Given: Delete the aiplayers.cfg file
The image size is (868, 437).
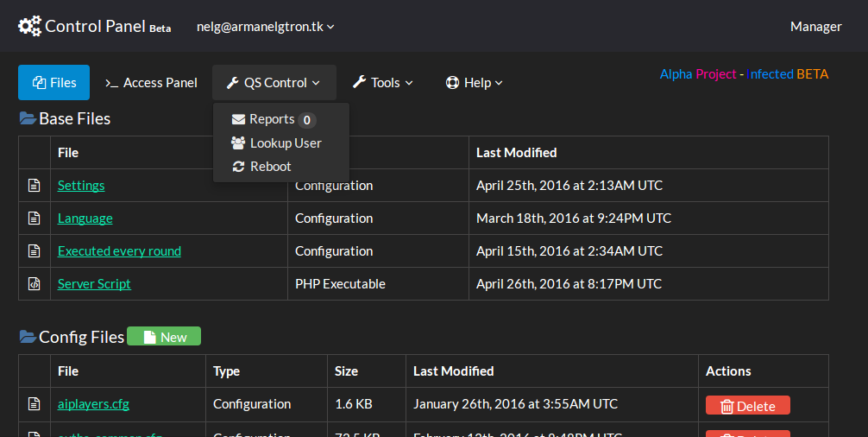Looking at the screenshot, I should [747, 406].
